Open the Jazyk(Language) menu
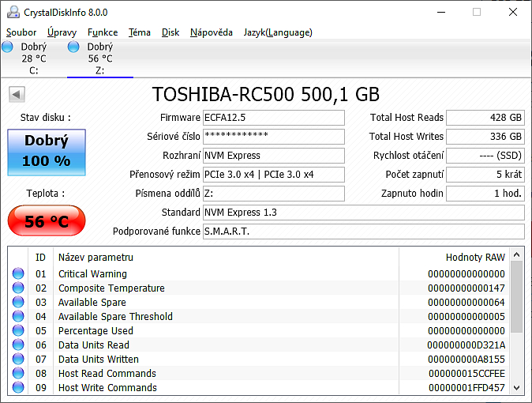Screen dimensions: 532x403 click(278, 32)
